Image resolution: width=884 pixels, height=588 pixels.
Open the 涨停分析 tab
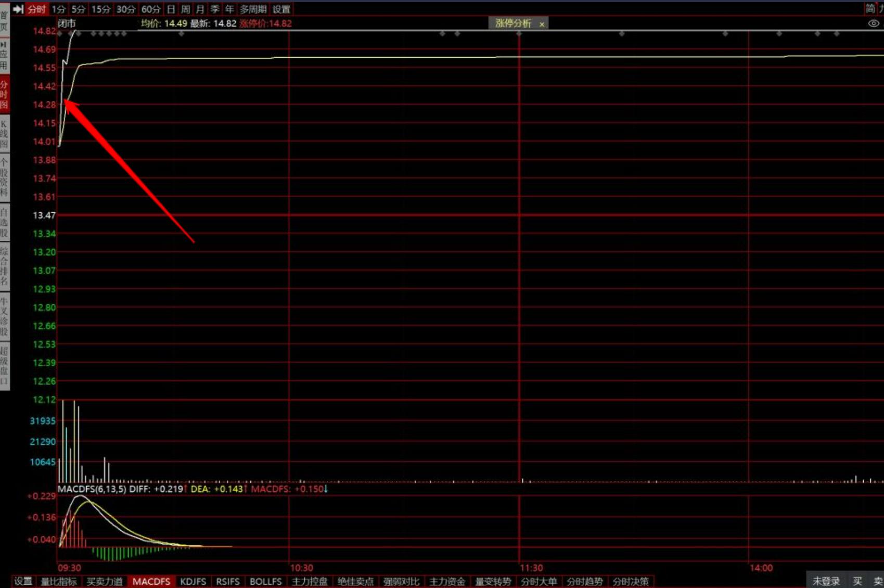coord(513,23)
